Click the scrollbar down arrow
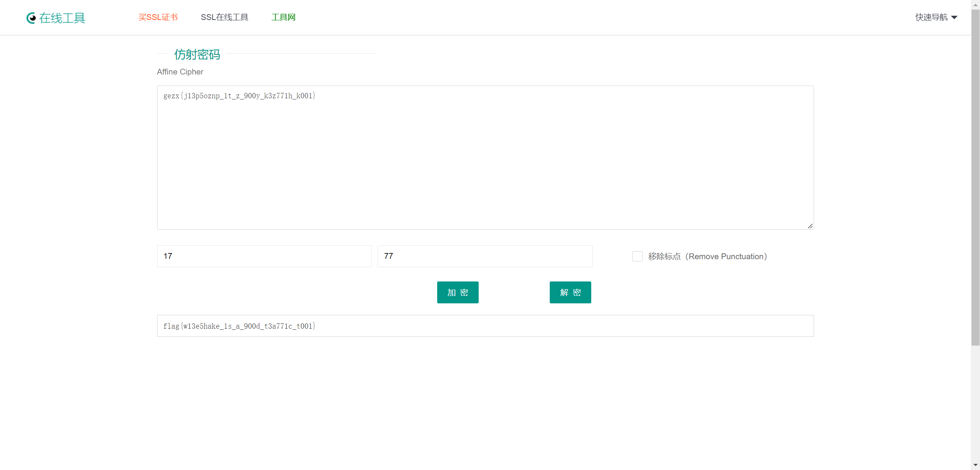This screenshot has height=470, width=980. 975,465
